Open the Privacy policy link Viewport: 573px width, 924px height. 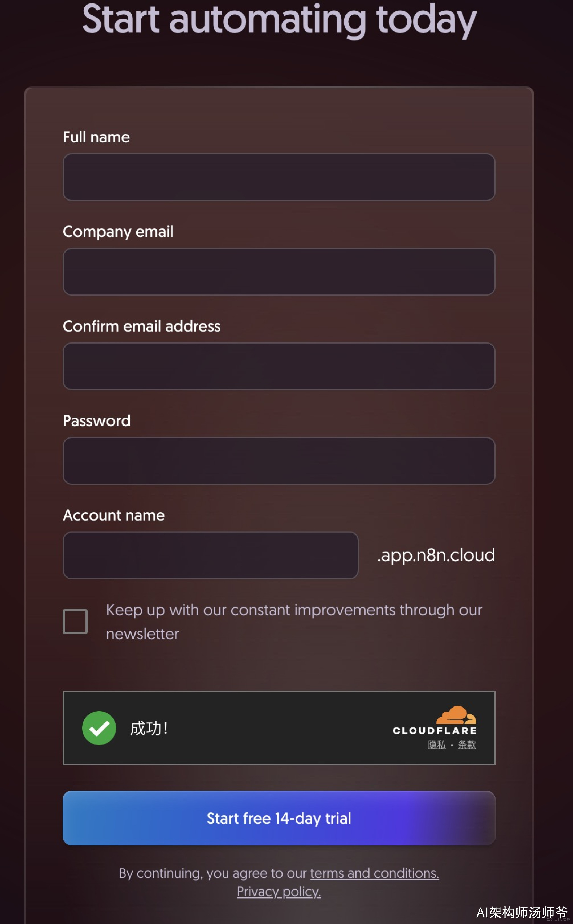point(279,892)
